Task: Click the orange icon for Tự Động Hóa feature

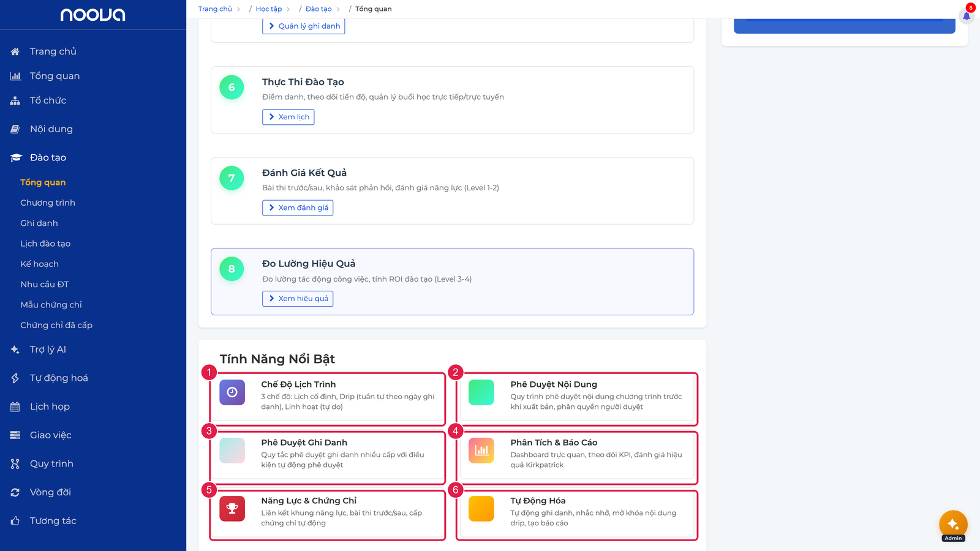Action: (481, 509)
